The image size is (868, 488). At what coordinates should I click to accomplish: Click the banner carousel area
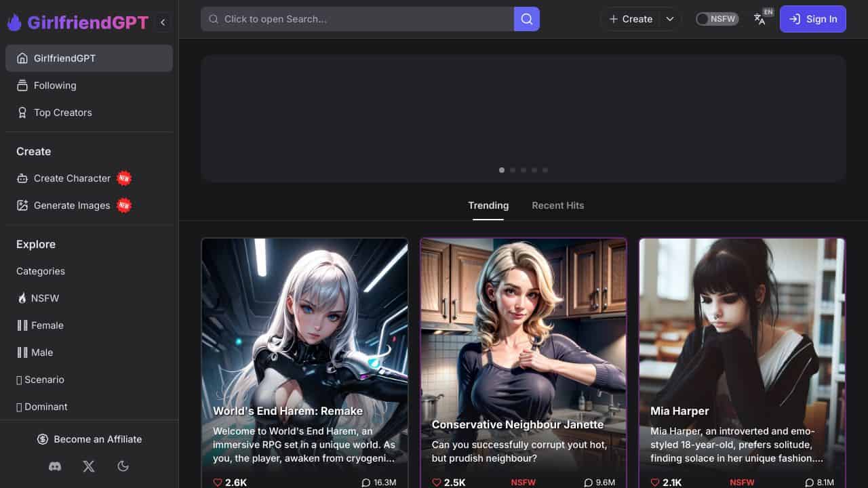pyautogui.click(x=523, y=119)
